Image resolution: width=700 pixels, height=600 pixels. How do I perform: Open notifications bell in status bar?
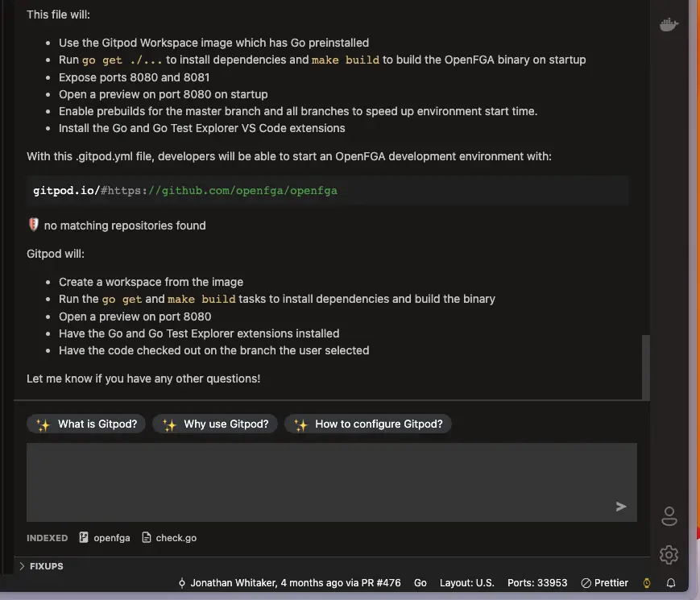tap(670, 582)
